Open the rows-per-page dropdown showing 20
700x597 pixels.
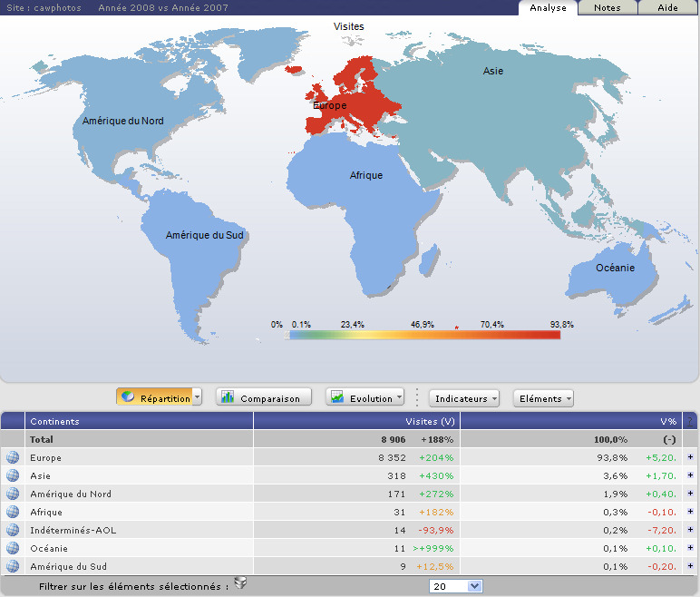(x=456, y=586)
